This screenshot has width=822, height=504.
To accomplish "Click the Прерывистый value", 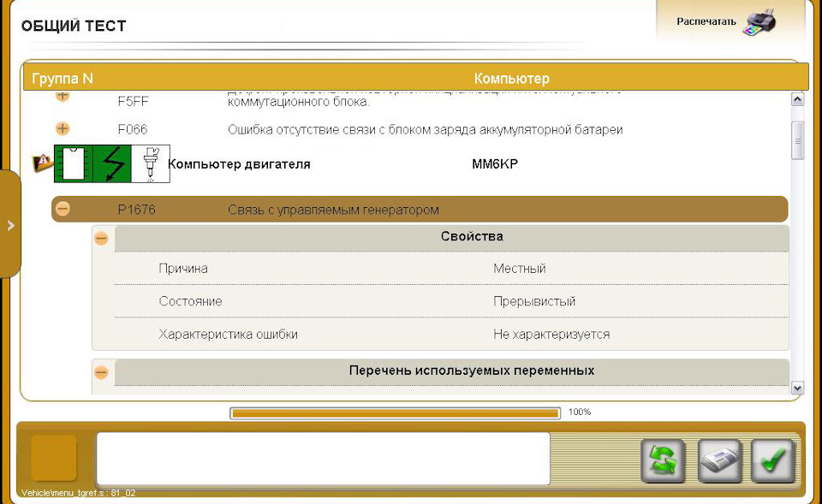I will point(534,301).
